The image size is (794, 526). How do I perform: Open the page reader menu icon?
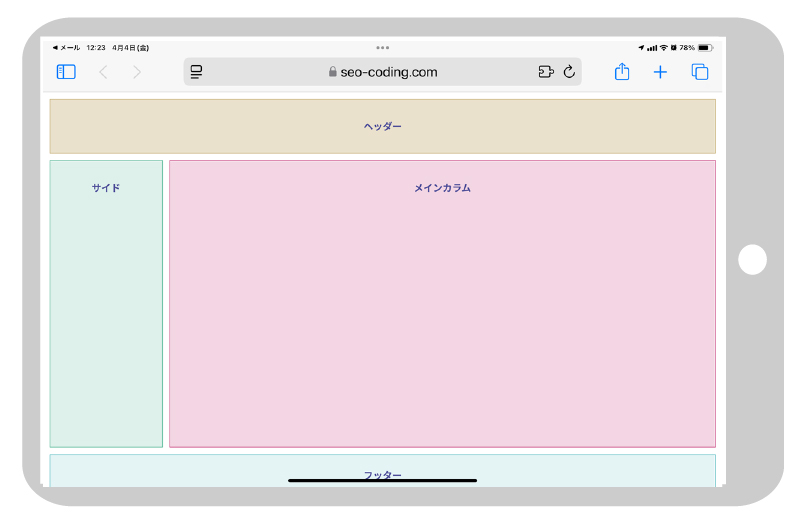click(197, 72)
